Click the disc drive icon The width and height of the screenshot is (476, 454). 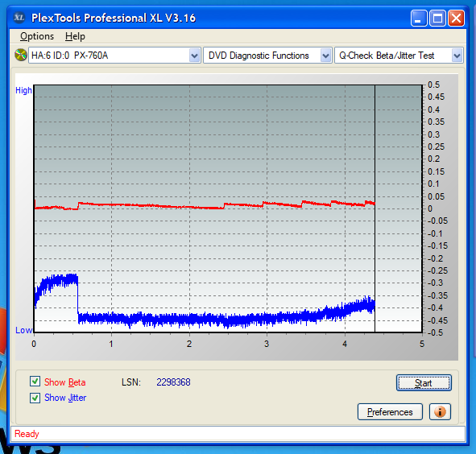click(x=21, y=55)
